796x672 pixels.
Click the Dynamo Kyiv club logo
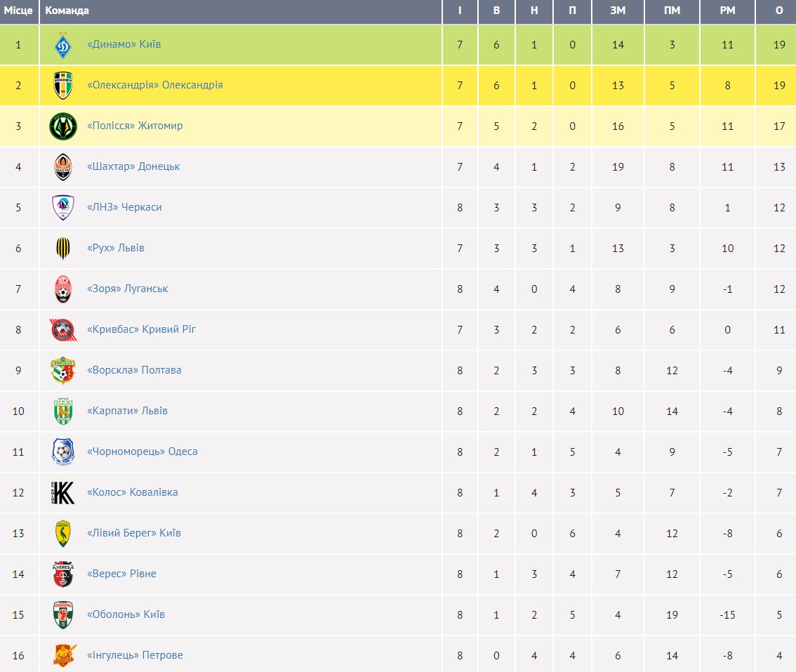(63, 45)
